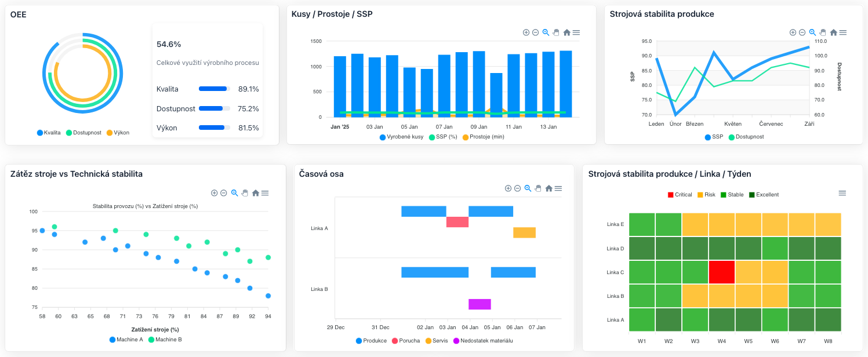Click the red Critical cell for Linka C
The image size is (868, 357).
click(721, 272)
